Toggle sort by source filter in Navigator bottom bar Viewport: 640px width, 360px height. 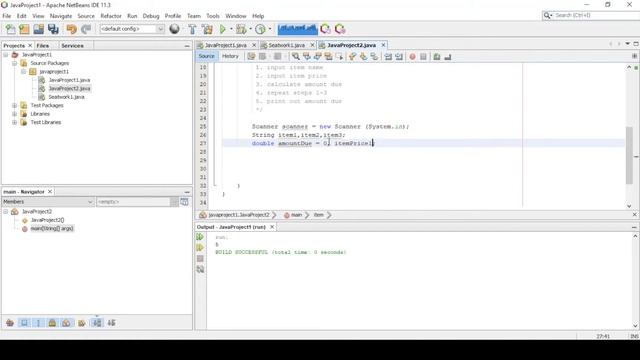pos(111,323)
